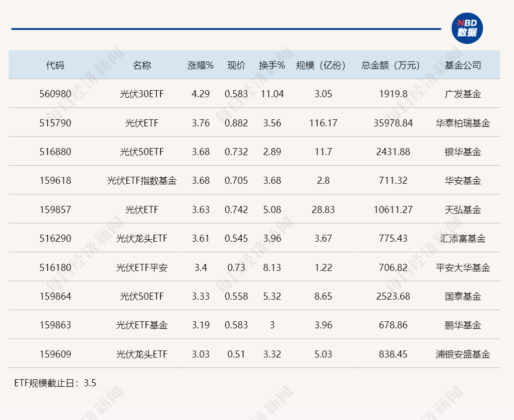Click the 8.65 scale value

pos(323,297)
